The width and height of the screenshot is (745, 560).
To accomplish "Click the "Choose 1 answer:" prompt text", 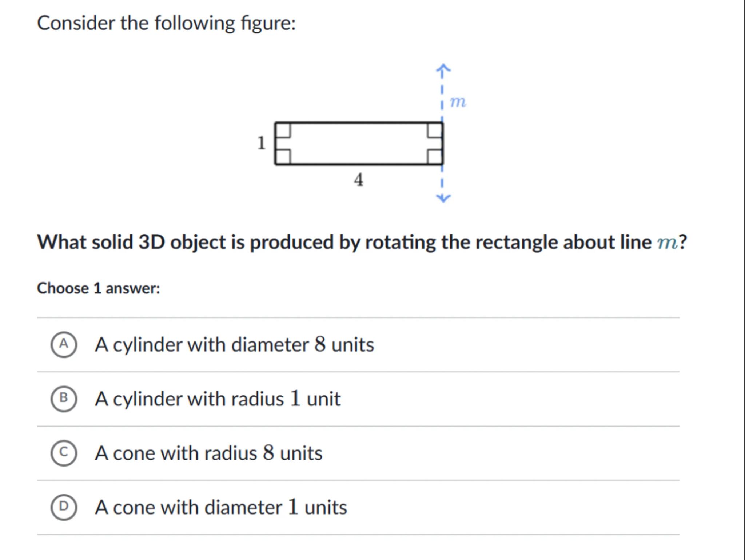I will pos(99,288).
